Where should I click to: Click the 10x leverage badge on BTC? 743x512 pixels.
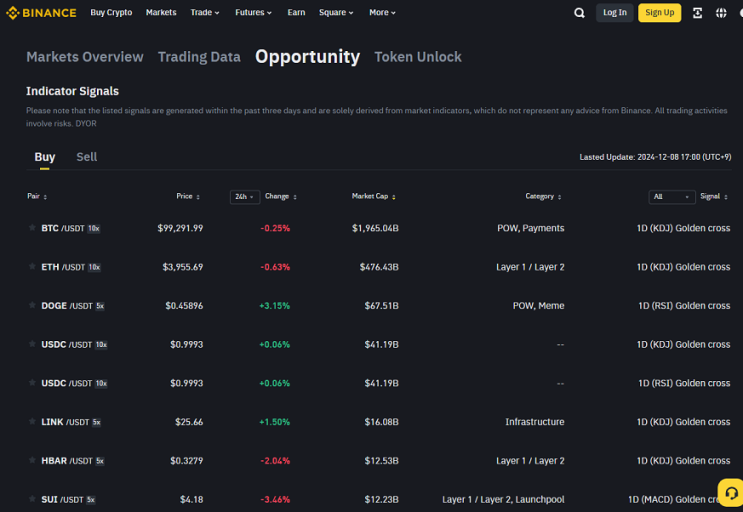point(94,228)
